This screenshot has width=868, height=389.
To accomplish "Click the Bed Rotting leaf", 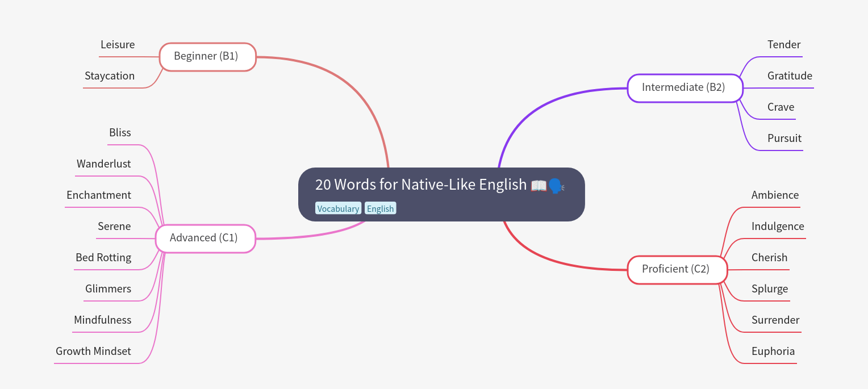I will pyautogui.click(x=103, y=257).
